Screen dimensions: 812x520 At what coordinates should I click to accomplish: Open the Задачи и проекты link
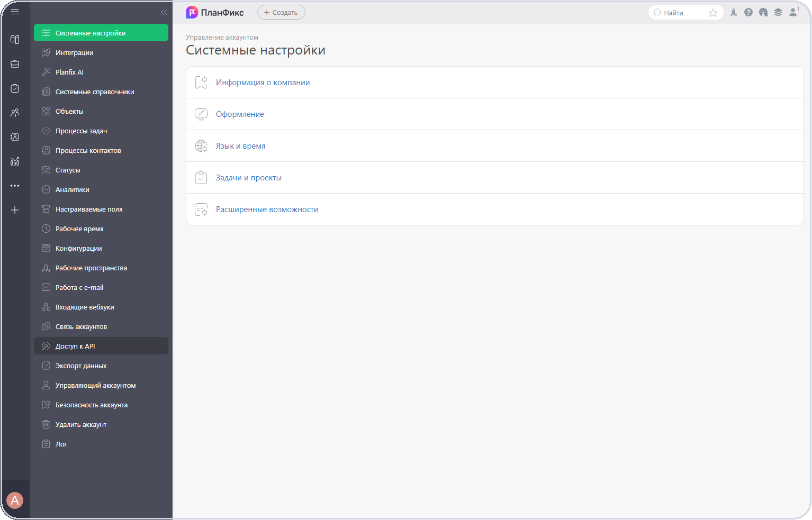click(249, 178)
